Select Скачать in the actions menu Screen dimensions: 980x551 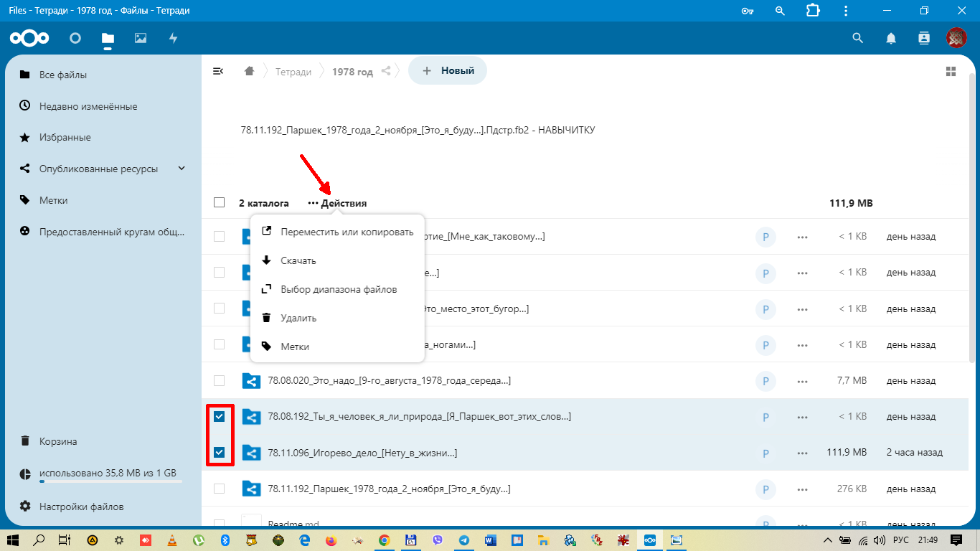coord(298,260)
